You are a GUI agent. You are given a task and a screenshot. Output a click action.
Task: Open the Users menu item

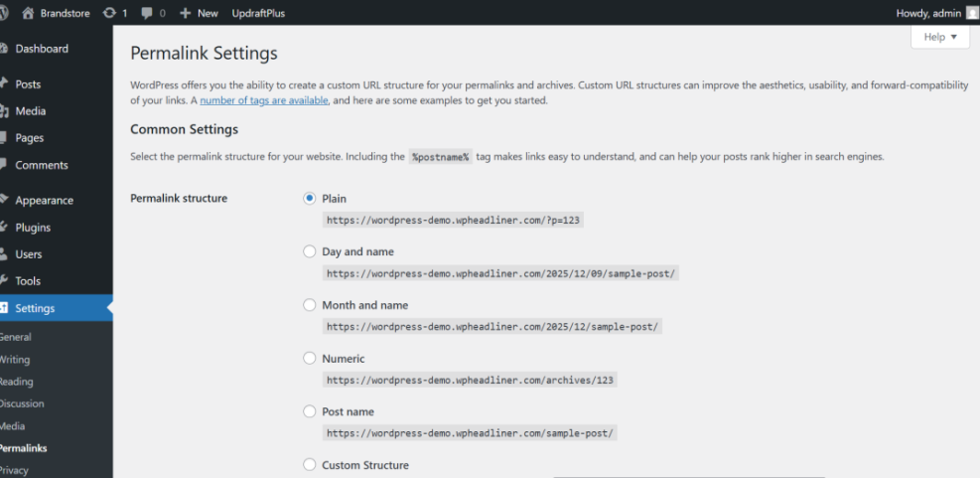pyautogui.click(x=29, y=254)
